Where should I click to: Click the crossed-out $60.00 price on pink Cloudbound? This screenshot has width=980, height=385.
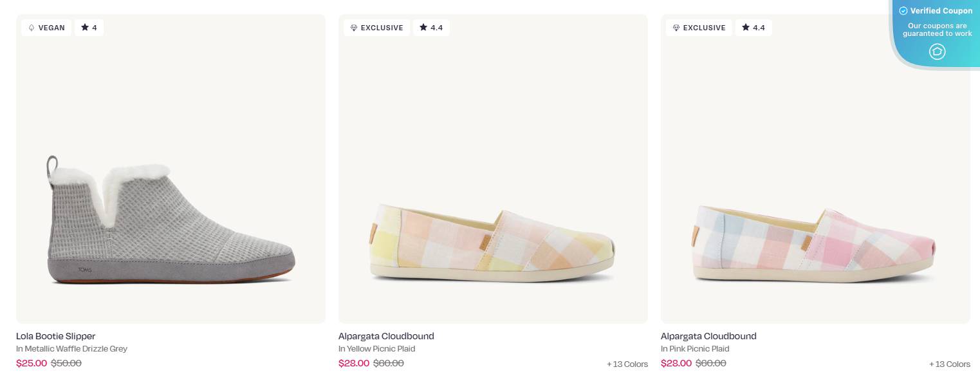click(710, 362)
